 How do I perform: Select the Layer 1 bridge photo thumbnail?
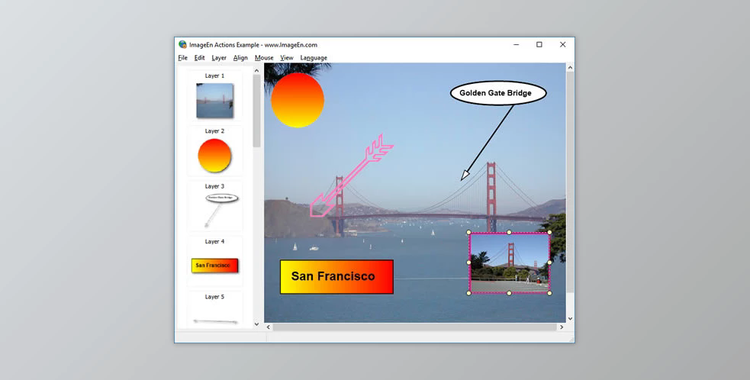pos(215,101)
